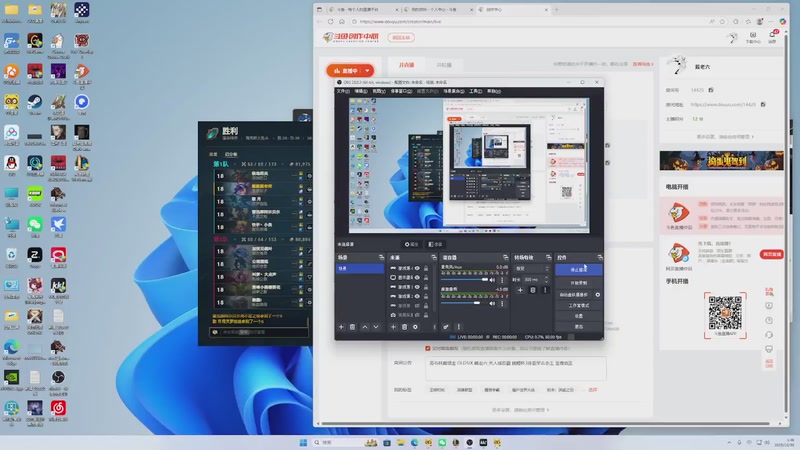Click Exit button in OBS Controls

point(579,327)
